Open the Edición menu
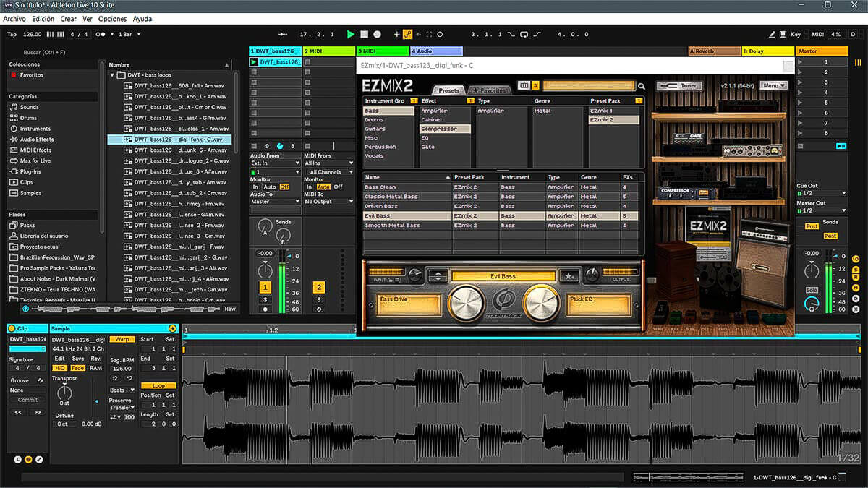Image resolution: width=868 pixels, height=488 pixels. [43, 19]
